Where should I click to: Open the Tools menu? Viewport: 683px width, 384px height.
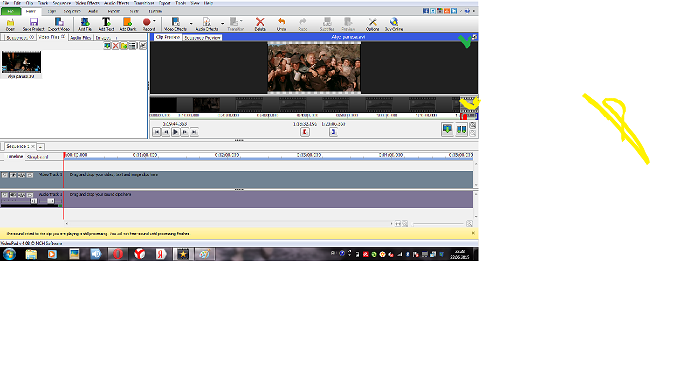[x=180, y=3]
